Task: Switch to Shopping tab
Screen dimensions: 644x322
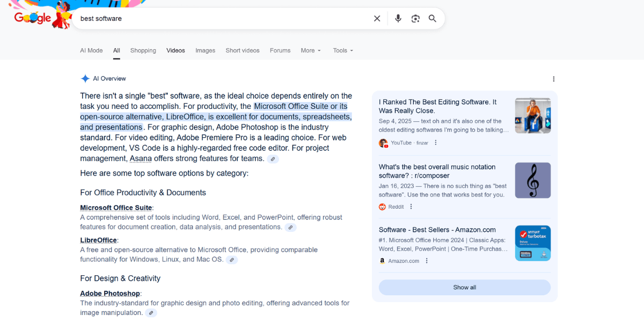Action: [143, 50]
